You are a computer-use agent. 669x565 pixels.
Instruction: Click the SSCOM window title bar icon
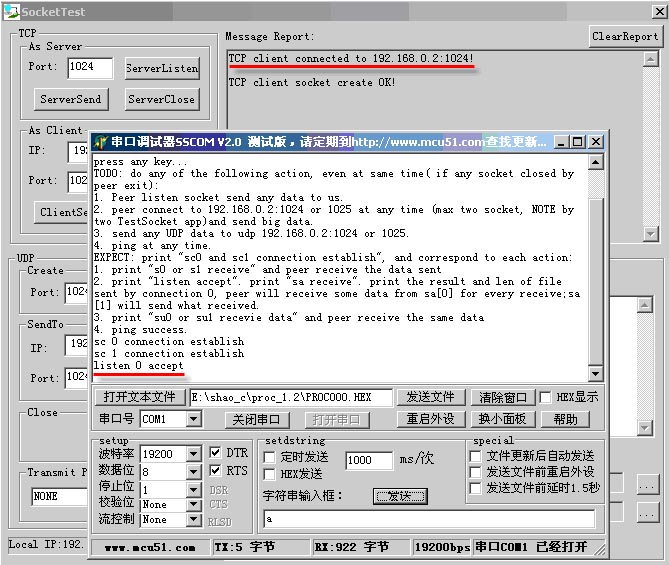click(x=101, y=142)
